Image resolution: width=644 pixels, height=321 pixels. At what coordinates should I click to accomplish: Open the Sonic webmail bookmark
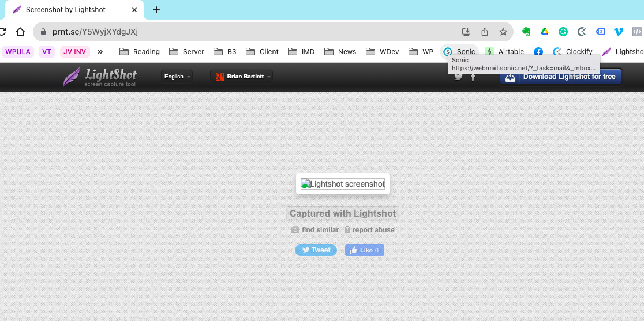coord(459,52)
